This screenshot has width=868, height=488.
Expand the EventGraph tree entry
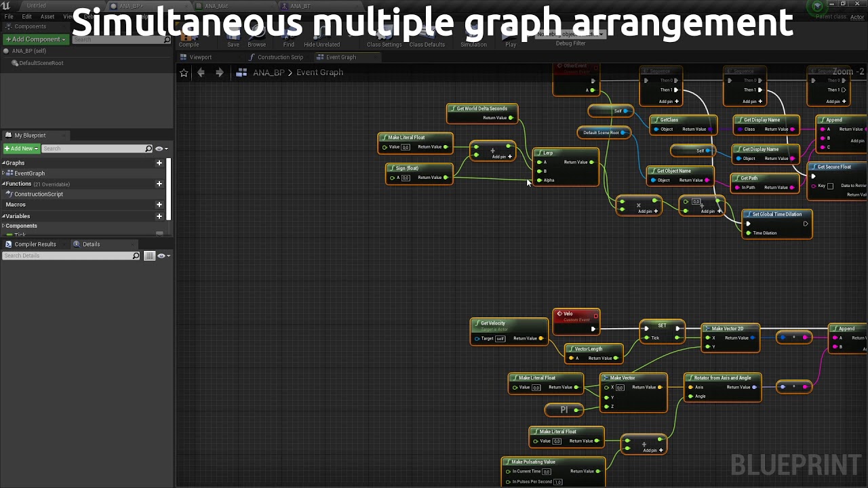point(3,174)
